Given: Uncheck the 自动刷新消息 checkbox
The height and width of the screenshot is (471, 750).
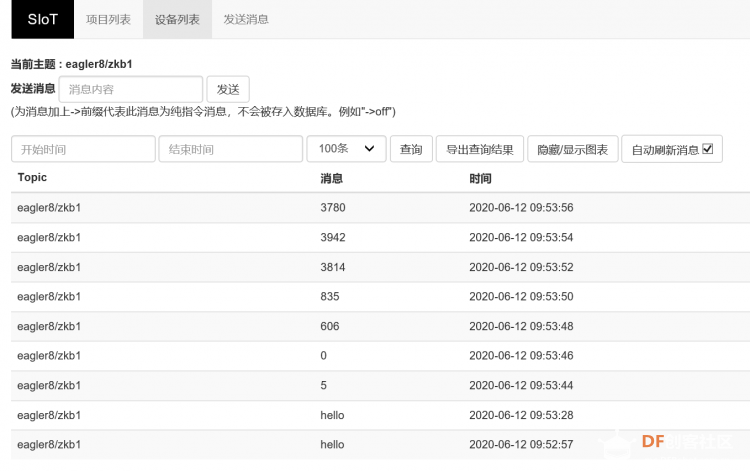Looking at the screenshot, I should (708, 149).
